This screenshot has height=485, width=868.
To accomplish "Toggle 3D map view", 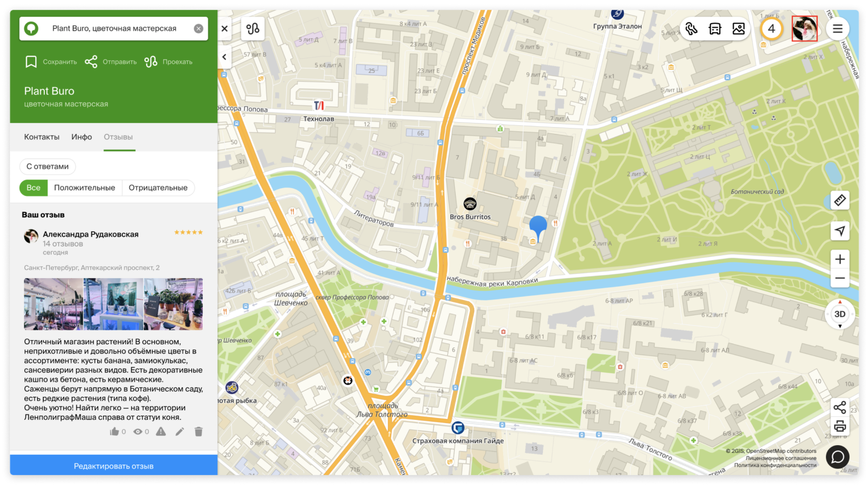I will pos(840,314).
